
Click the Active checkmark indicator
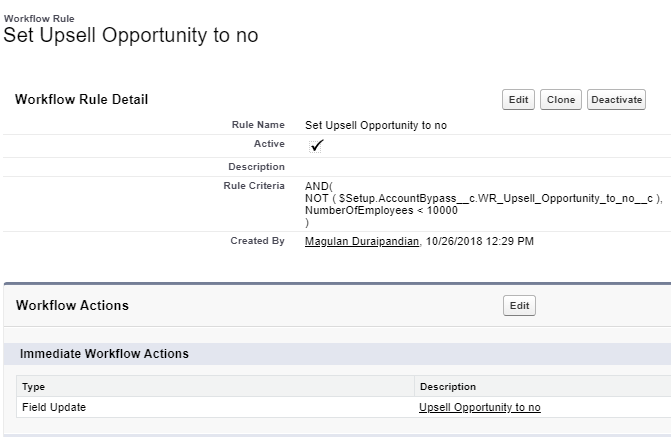coord(316,146)
